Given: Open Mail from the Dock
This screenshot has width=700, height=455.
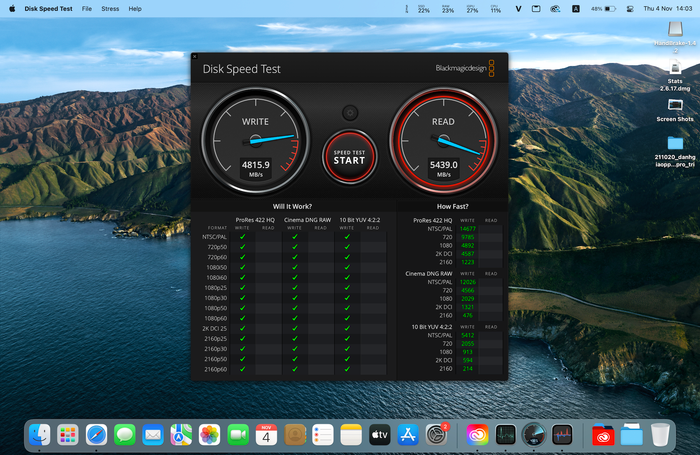Looking at the screenshot, I should click(153, 434).
